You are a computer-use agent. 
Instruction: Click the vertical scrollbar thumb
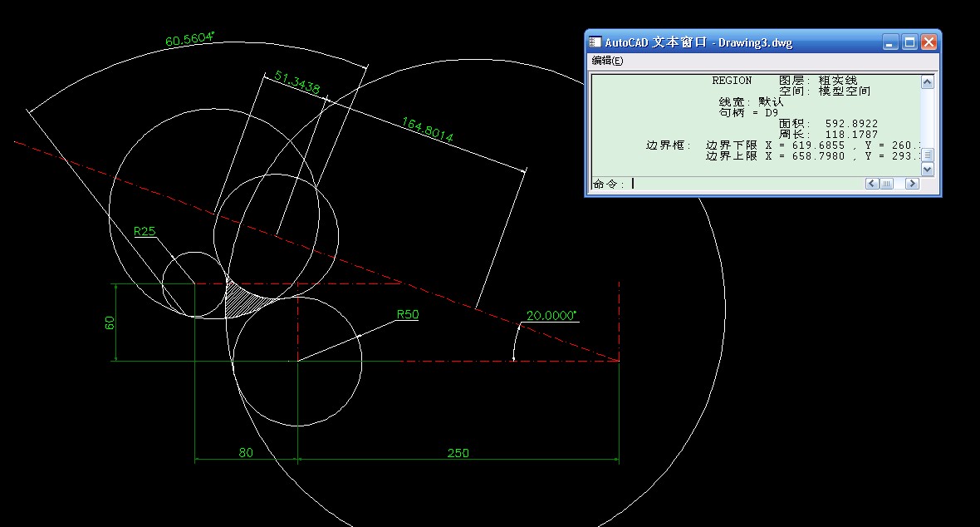928,155
